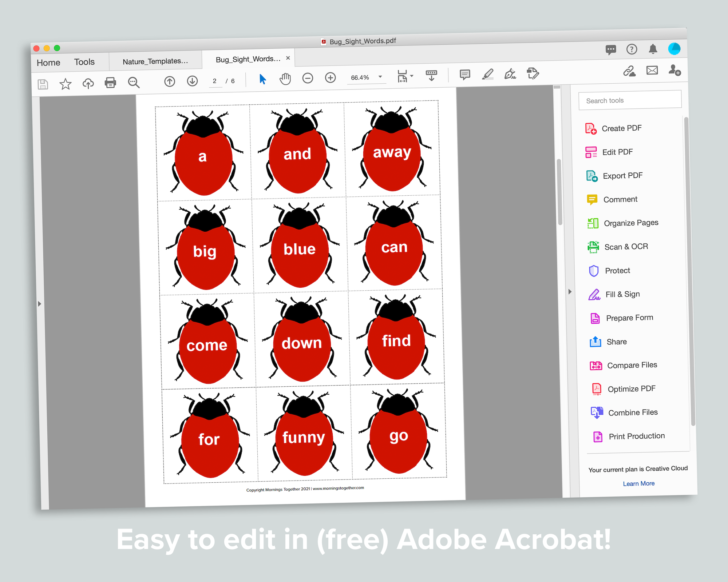Open the notifications bell
728x582 pixels.
[653, 49]
